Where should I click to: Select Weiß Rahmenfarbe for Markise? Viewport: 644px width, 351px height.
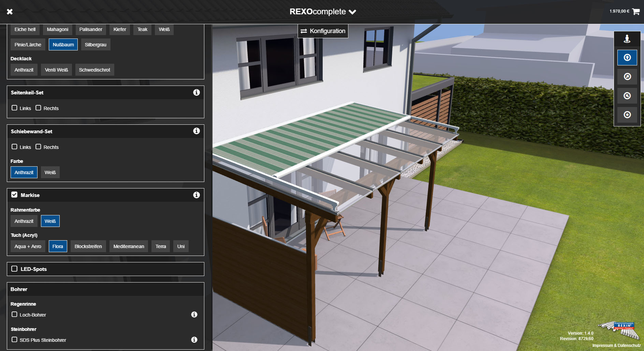coord(50,221)
